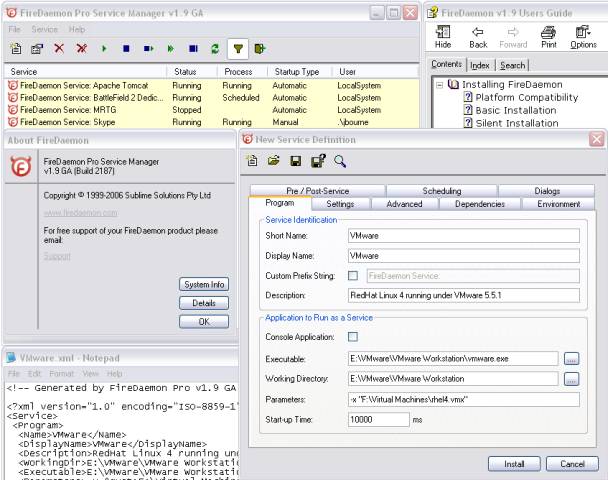
Task: Open the Pre / Post-Service tab
Action: pos(318,191)
